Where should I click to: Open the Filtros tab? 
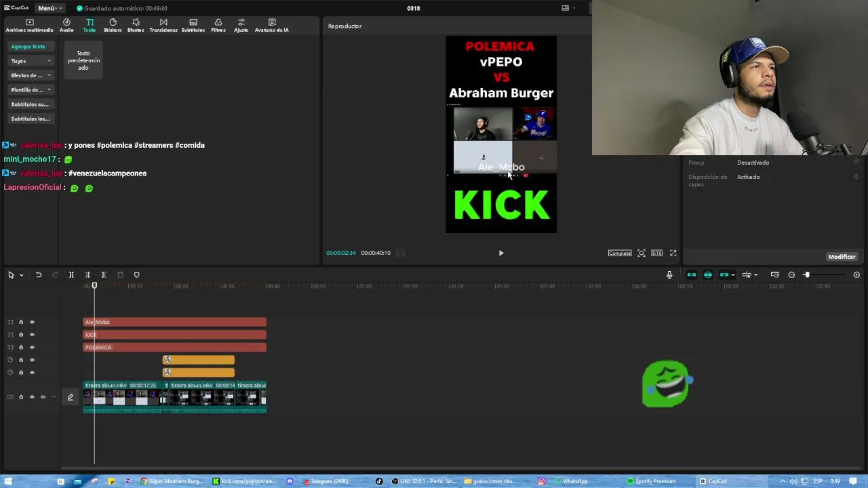pos(218,26)
